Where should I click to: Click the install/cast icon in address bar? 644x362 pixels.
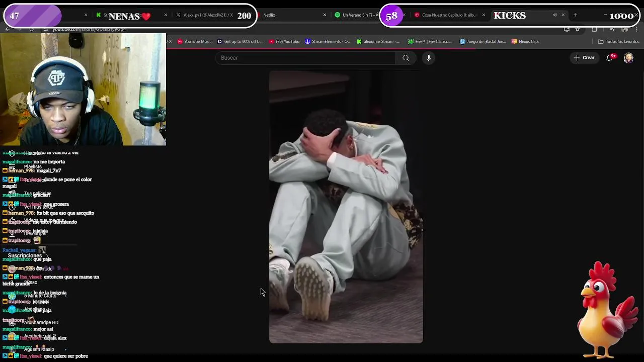coord(567,29)
